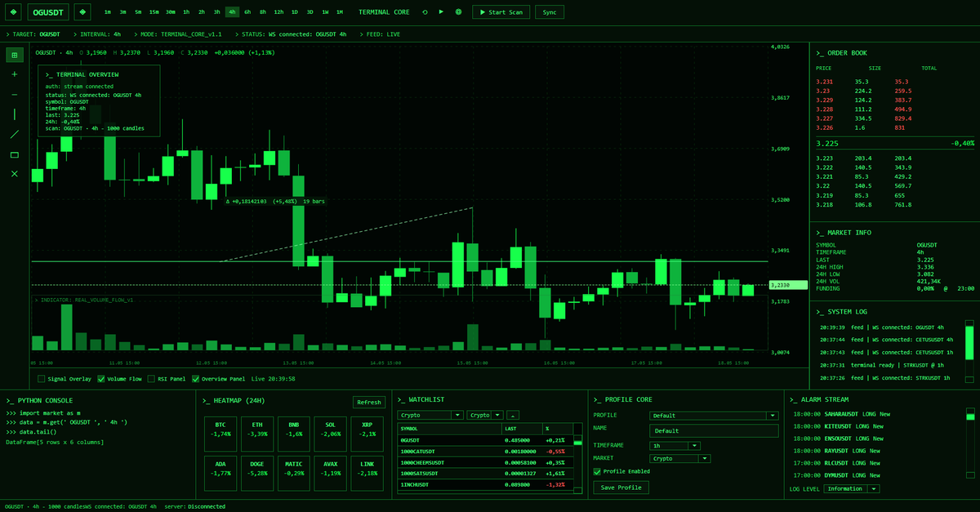Switch to the 30m timeframe
The image size is (980, 512).
(x=170, y=12)
